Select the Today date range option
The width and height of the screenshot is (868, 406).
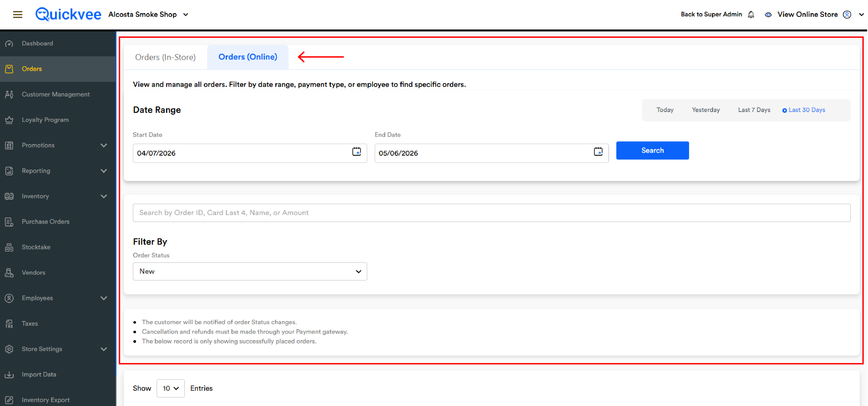pos(665,110)
